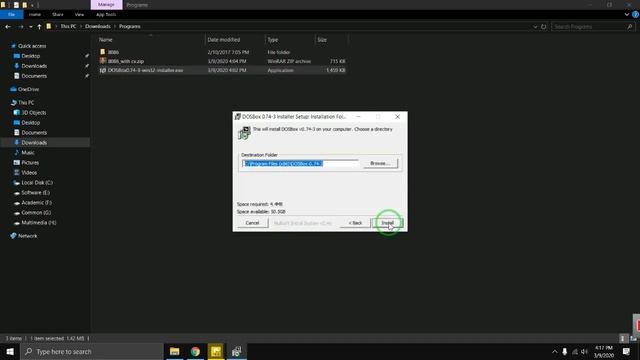
Task: Open Google Chrome from taskbar
Action: [x=195, y=351]
